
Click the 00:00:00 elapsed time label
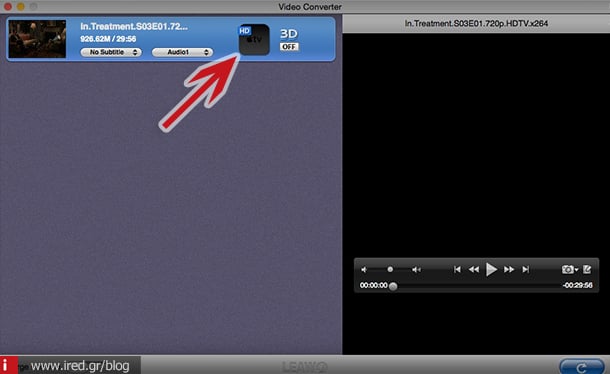pyautogui.click(x=373, y=286)
